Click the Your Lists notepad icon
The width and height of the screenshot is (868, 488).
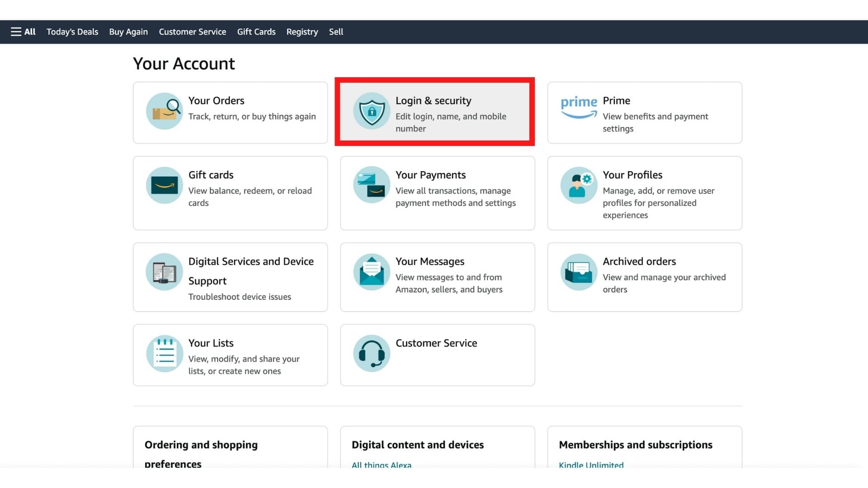point(165,353)
